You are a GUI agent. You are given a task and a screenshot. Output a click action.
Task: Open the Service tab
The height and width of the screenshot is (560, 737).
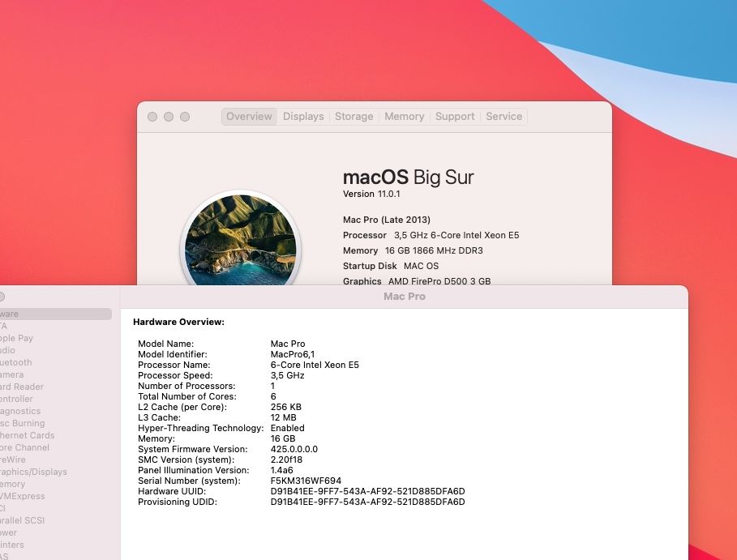(503, 117)
